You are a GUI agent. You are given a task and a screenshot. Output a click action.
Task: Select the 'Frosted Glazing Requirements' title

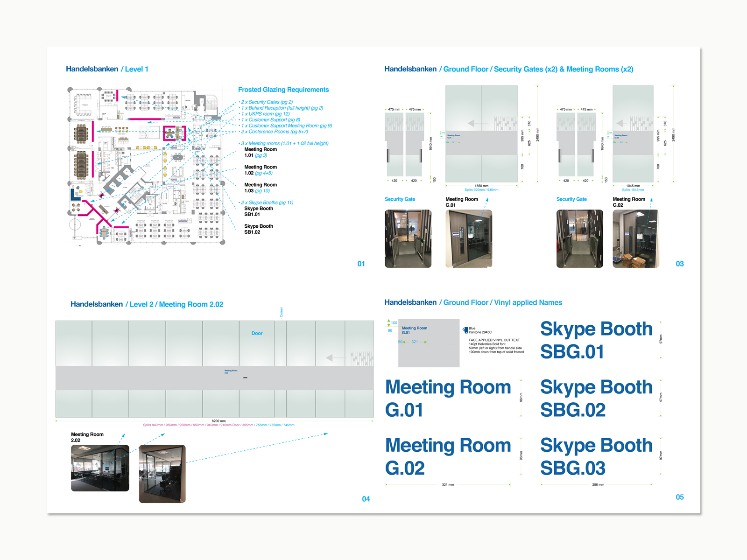[283, 90]
